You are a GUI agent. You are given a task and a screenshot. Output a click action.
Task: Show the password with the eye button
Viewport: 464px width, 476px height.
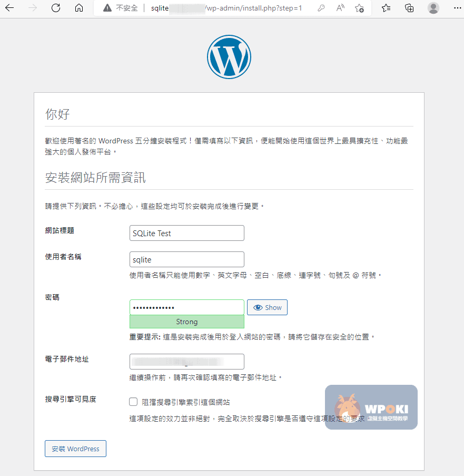[x=267, y=307]
